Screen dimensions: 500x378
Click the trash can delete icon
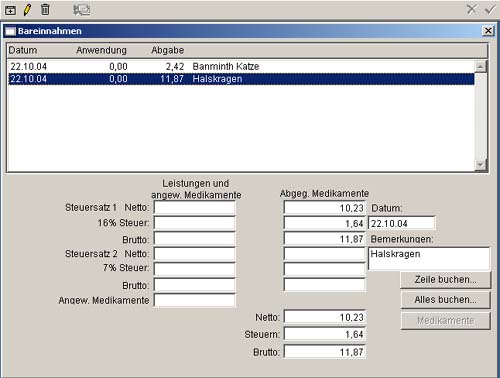[x=45, y=9]
